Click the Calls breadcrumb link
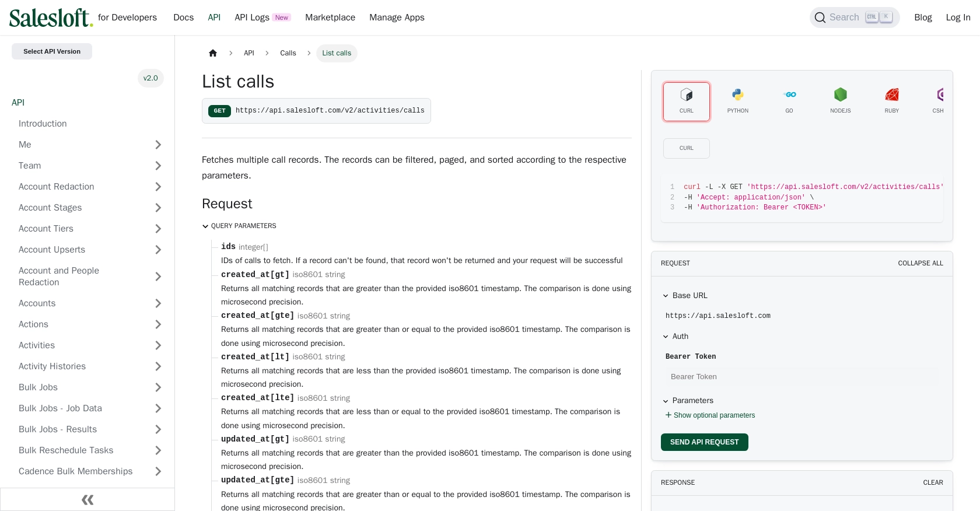 point(288,53)
